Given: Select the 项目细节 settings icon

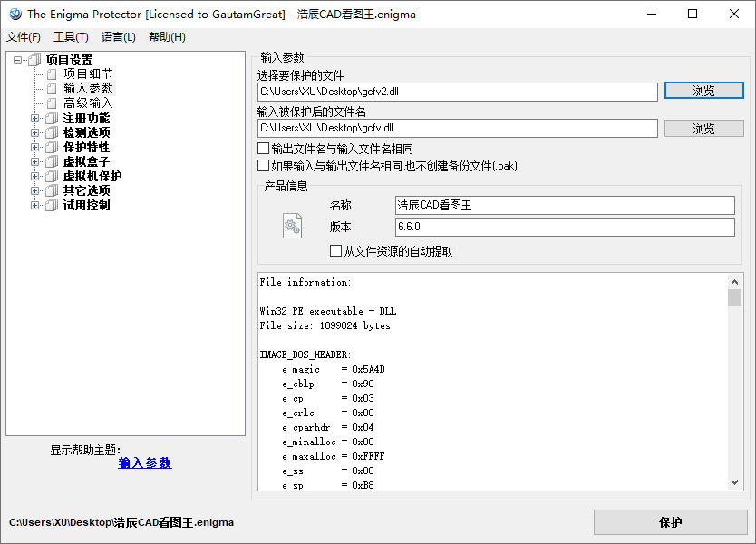Looking at the screenshot, I should coord(52,73).
